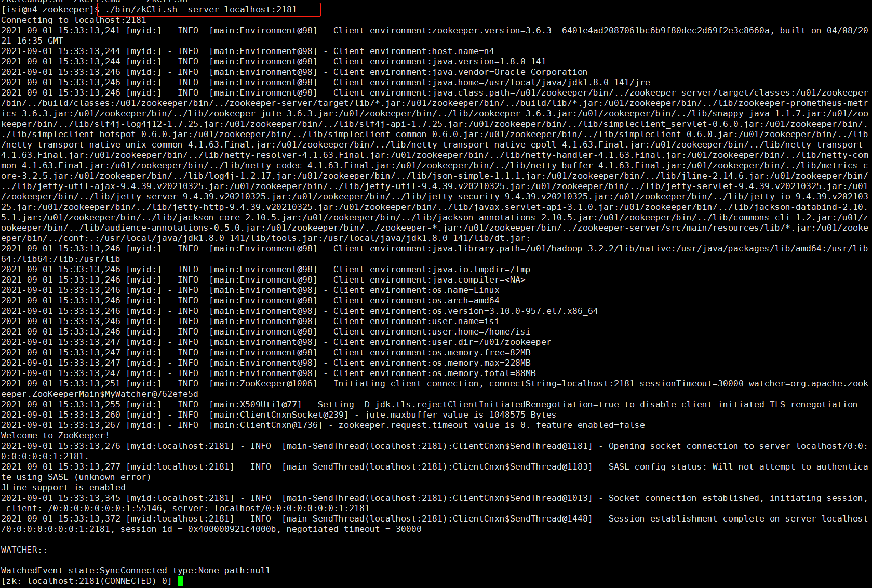Click the 'ClientCnxn$SendThread@1183]' tag
The height and width of the screenshot is (588, 872).
tap(523, 466)
